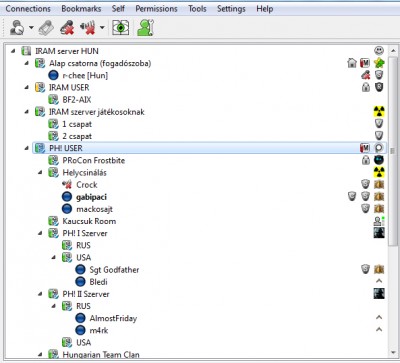Click the chevron rank icon beside Bledi
The width and height of the screenshot is (400, 363).
(379, 281)
